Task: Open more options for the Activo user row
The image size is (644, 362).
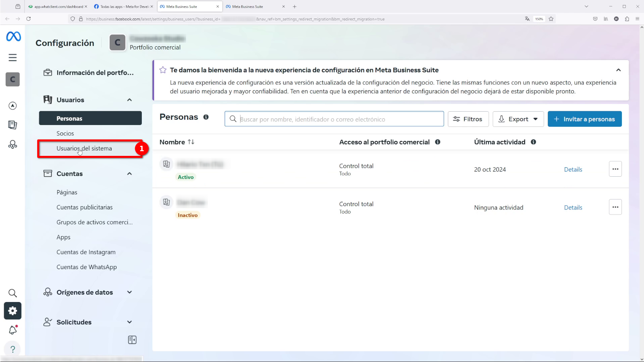Action: coord(615,169)
